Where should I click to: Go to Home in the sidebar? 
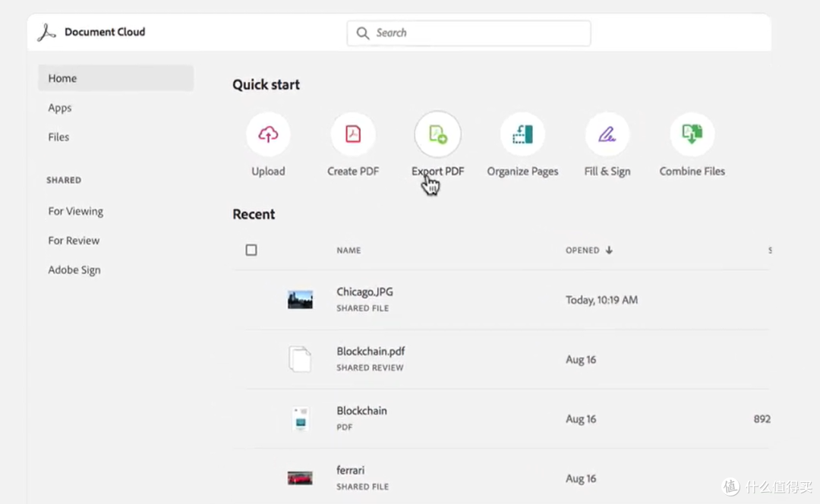tap(62, 78)
